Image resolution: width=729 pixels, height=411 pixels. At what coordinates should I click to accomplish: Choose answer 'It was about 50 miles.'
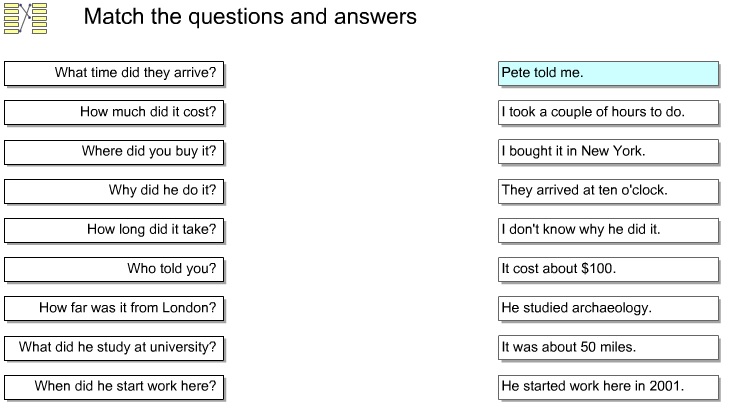(608, 348)
